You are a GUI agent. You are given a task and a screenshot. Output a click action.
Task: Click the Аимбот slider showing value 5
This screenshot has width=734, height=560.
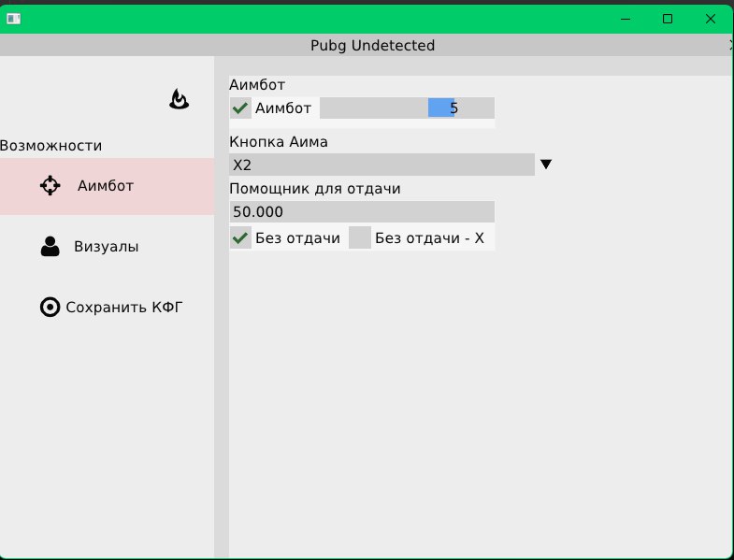pyautogui.click(x=407, y=108)
